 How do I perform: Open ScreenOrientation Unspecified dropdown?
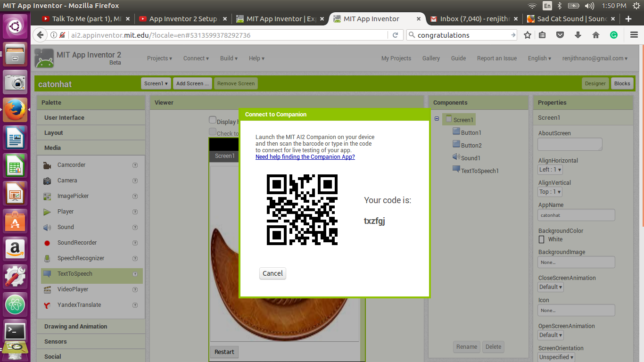557,357
